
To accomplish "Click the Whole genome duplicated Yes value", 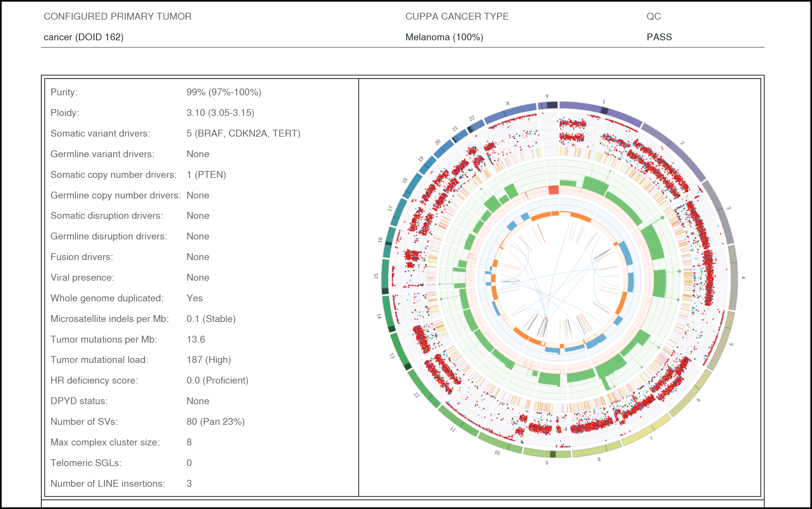I will click(194, 298).
